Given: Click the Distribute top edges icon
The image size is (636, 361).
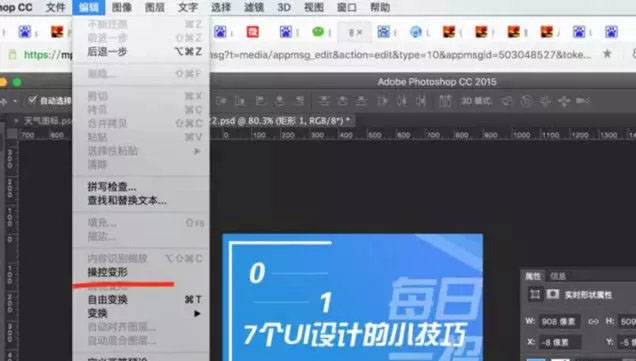Looking at the screenshot, I should (x=323, y=101).
